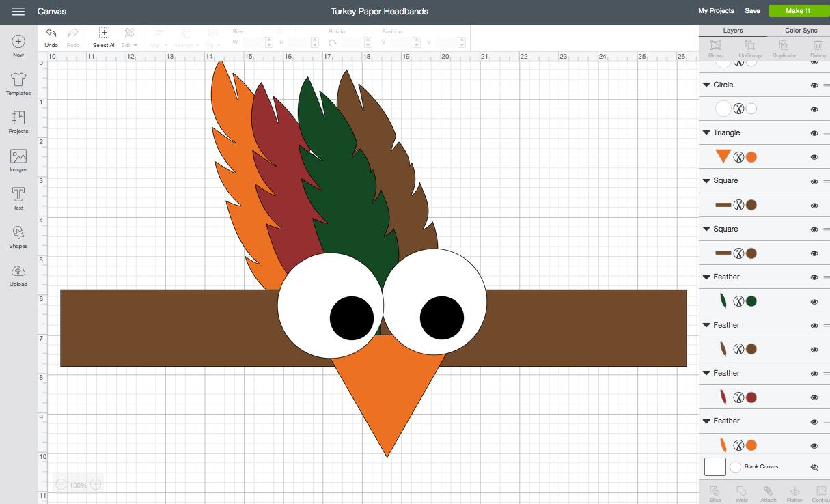Viewport: 830px width, 504px height.
Task: Click the cut scissors icon beside the orange triangle
Action: click(738, 157)
